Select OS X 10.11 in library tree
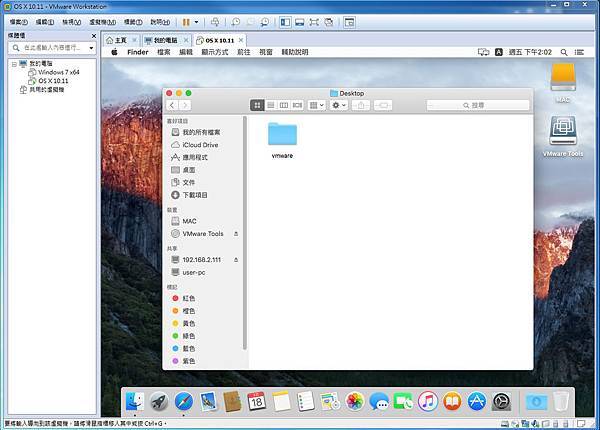 click(x=53, y=81)
